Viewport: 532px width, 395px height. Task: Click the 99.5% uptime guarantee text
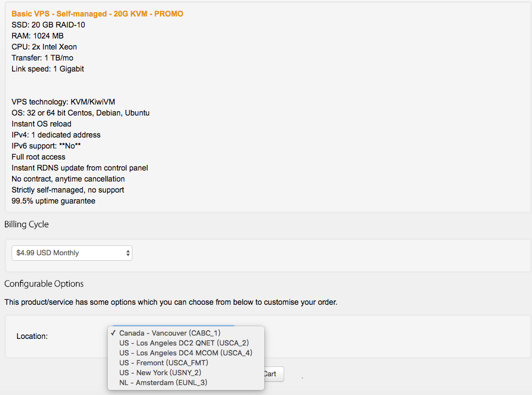point(53,201)
